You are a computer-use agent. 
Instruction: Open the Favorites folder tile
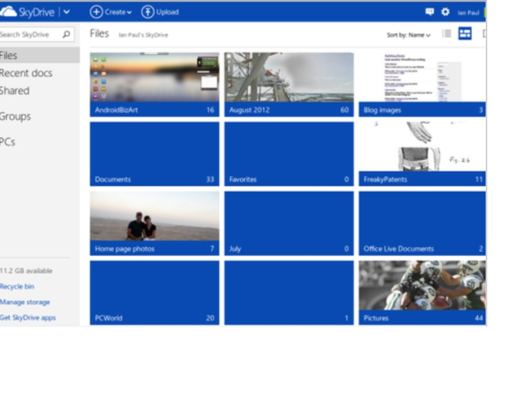pos(289,154)
